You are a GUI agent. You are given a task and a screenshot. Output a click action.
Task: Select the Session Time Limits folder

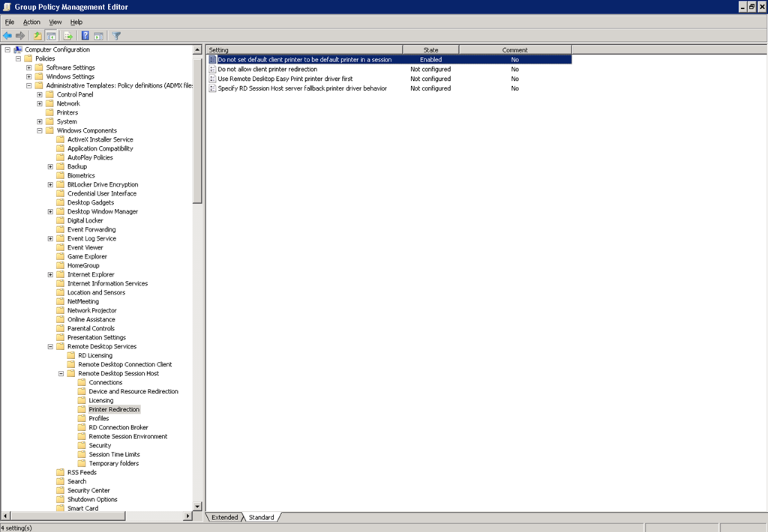[x=114, y=455]
